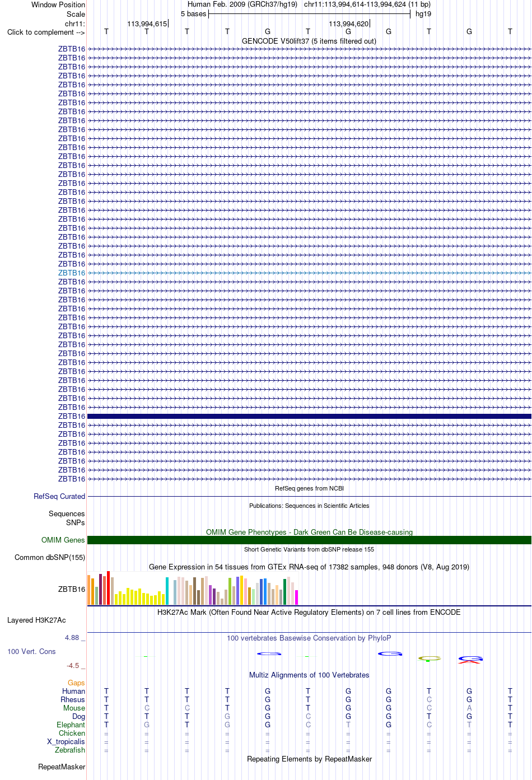Click the Elephant species label
Image resolution: width=532 pixels, height=780 pixels.
[71, 725]
